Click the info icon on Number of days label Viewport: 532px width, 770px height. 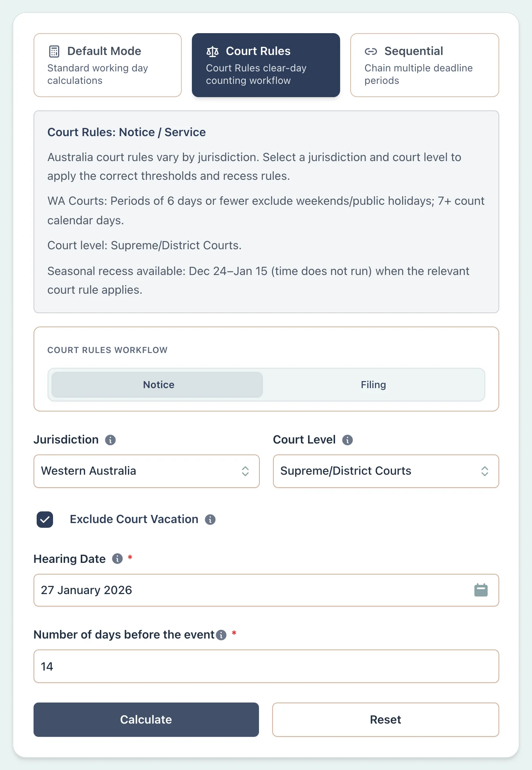click(x=221, y=635)
